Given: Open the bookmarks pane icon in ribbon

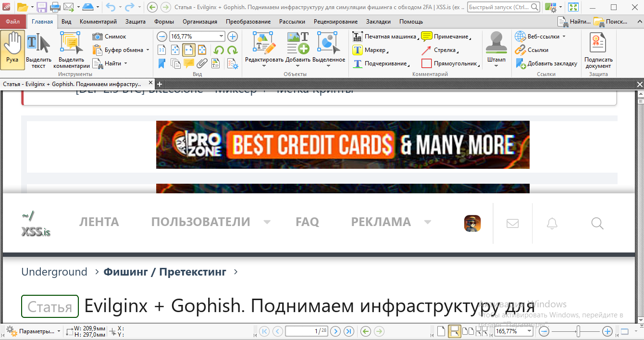Looking at the screenshot, I should coord(162,63).
